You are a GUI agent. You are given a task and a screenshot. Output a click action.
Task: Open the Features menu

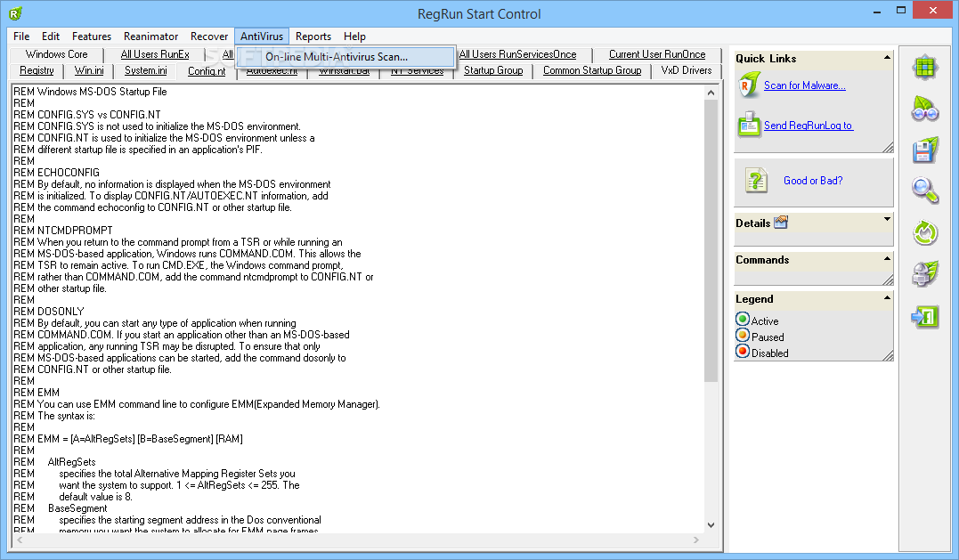coord(92,37)
